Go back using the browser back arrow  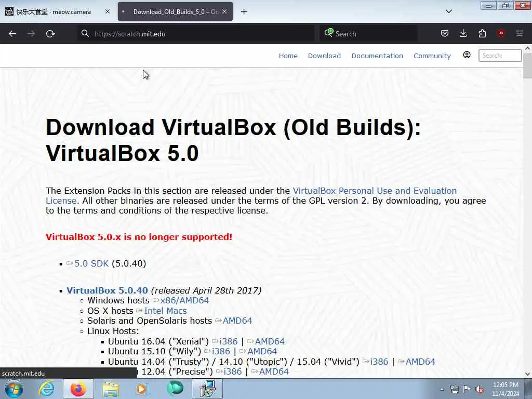point(12,34)
